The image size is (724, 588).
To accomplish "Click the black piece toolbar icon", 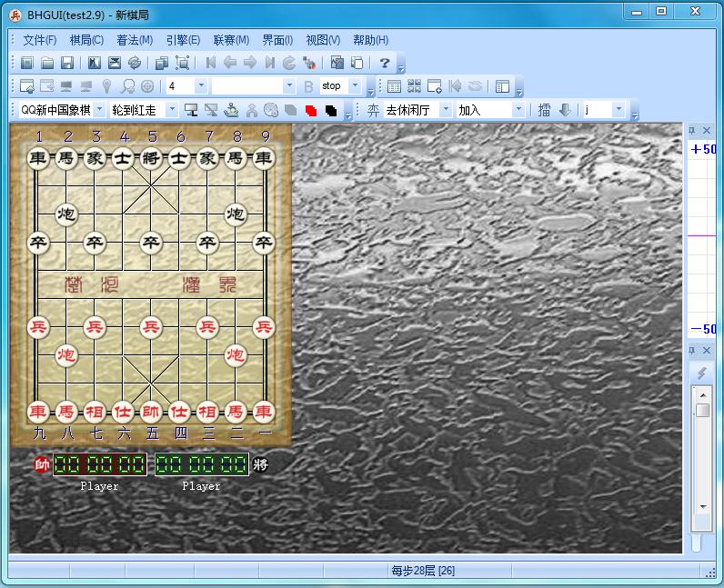I will pyautogui.click(x=331, y=110).
